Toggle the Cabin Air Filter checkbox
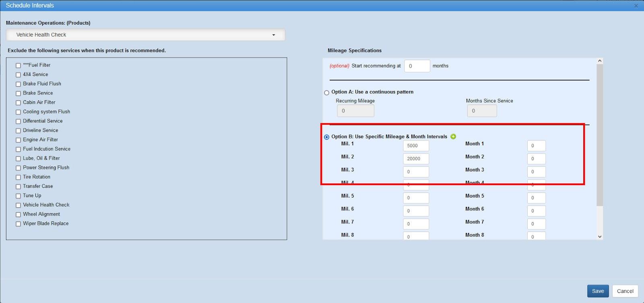The width and height of the screenshot is (644, 303). [x=18, y=103]
